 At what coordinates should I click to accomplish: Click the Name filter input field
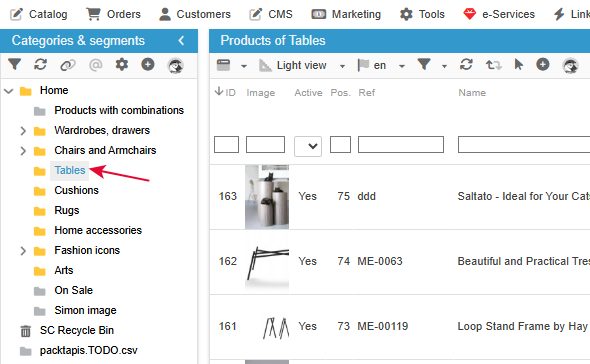tap(524, 145)
